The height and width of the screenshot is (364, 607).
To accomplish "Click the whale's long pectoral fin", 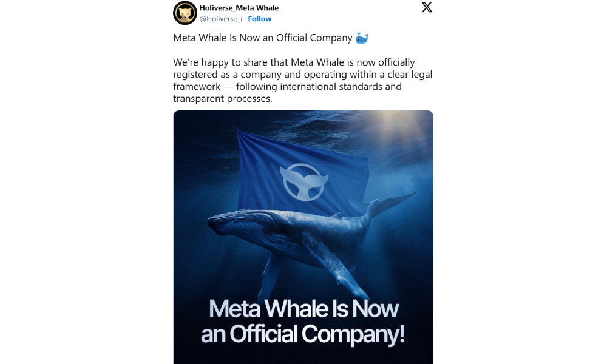I will click(331, 261).
